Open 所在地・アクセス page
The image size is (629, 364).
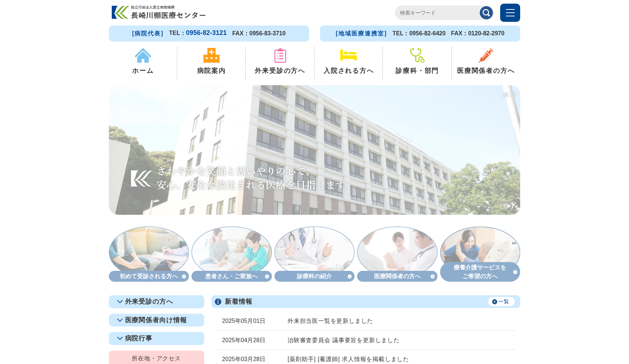156,358
